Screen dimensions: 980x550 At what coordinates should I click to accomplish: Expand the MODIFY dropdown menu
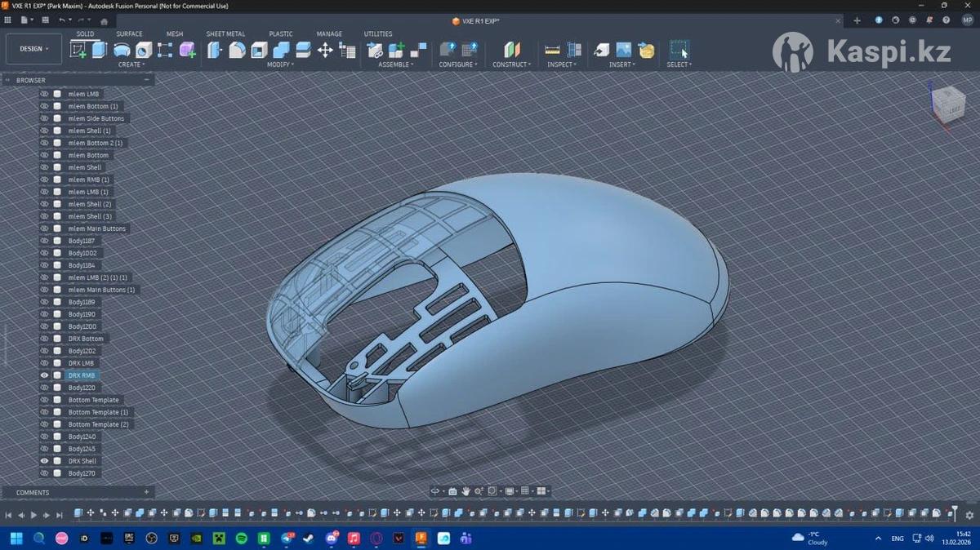281,64
